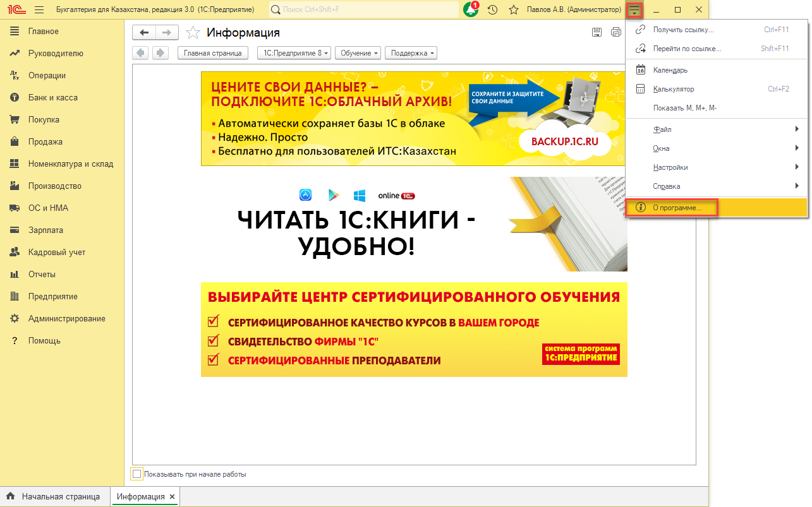Open Отчеты section
This screenshot has height=507, width=812.
click(x=62, y=275)
